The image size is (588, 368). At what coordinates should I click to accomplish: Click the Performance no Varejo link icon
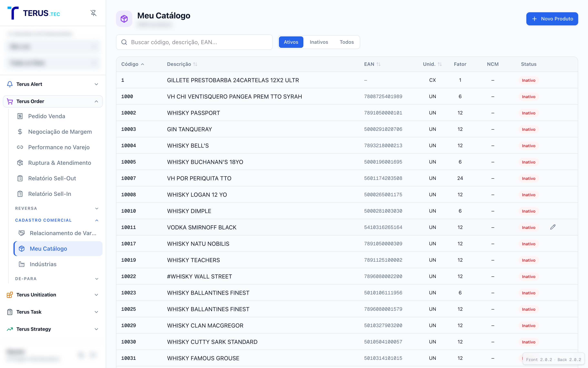pyautogui.click(x=20, y=147)
